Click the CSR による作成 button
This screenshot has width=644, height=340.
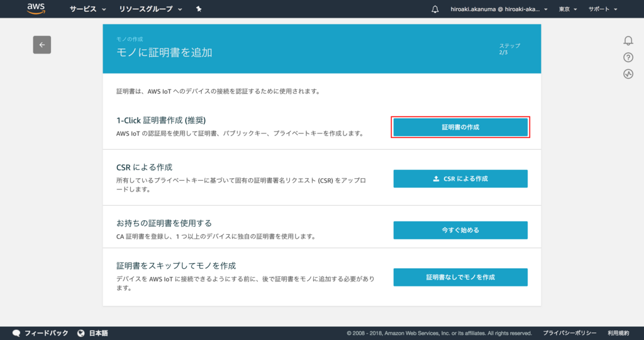point(460,179)
